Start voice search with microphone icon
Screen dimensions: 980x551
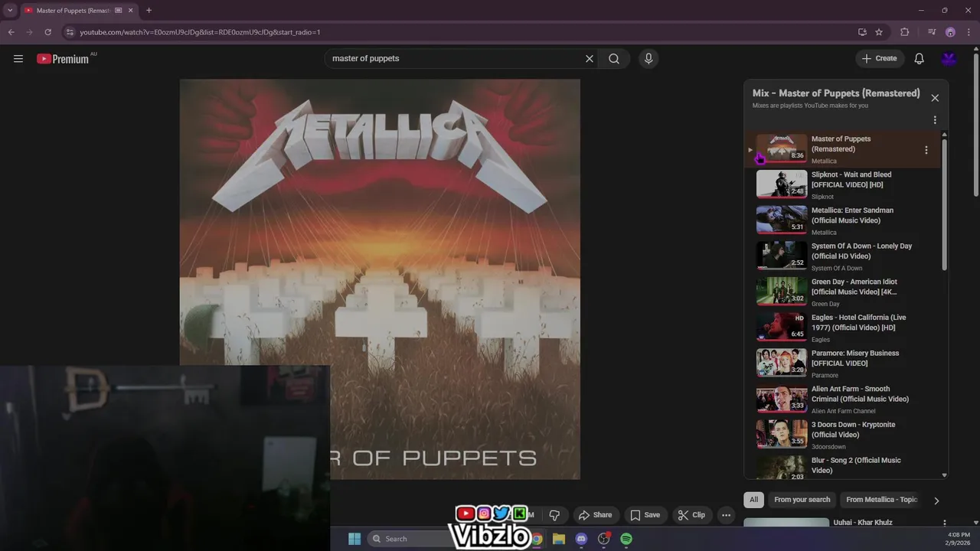click(x=648, y=59)
